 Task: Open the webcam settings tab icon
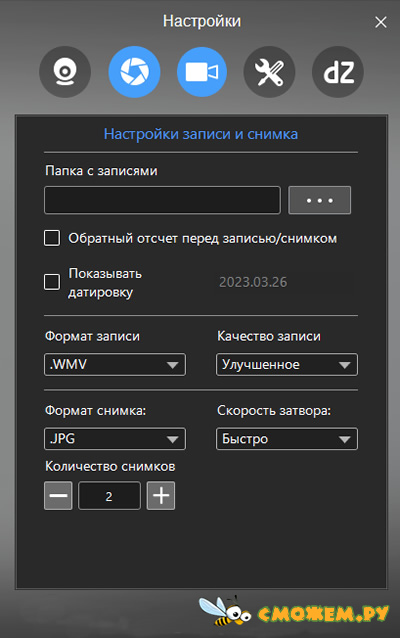(65, 72)
